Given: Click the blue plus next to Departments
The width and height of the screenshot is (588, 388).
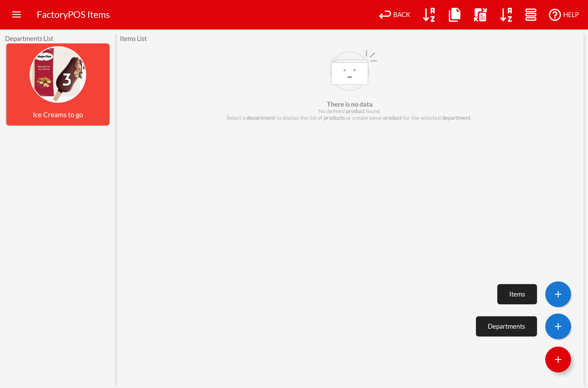Looking at the screenshot, I should coord(558,326).
